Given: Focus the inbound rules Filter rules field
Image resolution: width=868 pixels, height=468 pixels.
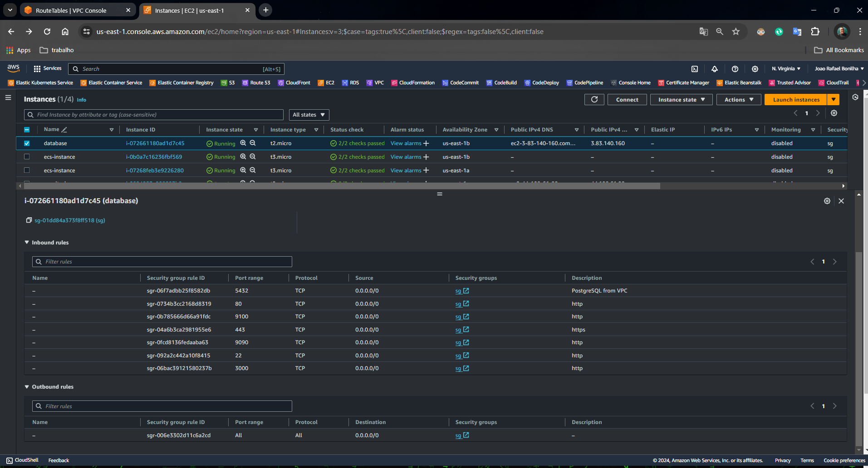Looking at the screenshot, I should 162,262.
